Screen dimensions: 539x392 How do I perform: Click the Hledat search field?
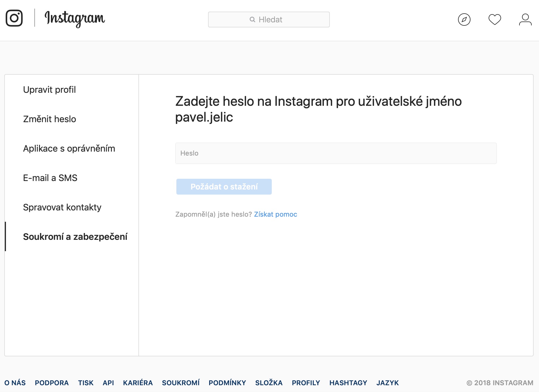(269, 20)
